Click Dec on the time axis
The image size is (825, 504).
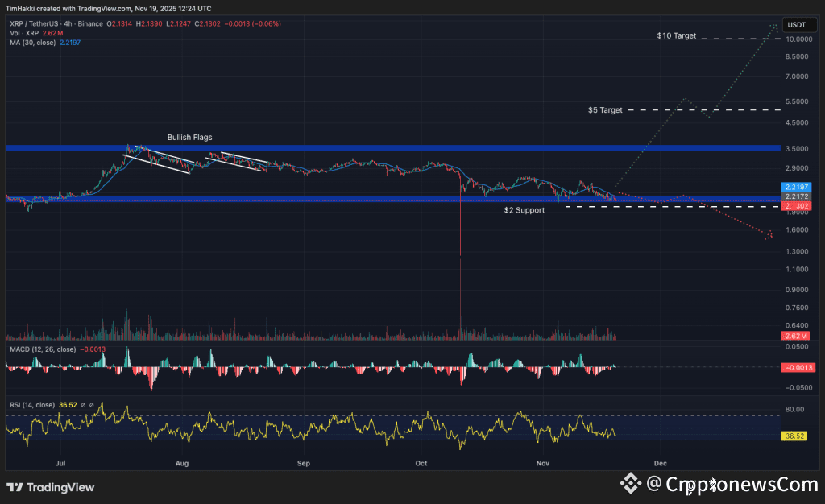click(661, 464)
